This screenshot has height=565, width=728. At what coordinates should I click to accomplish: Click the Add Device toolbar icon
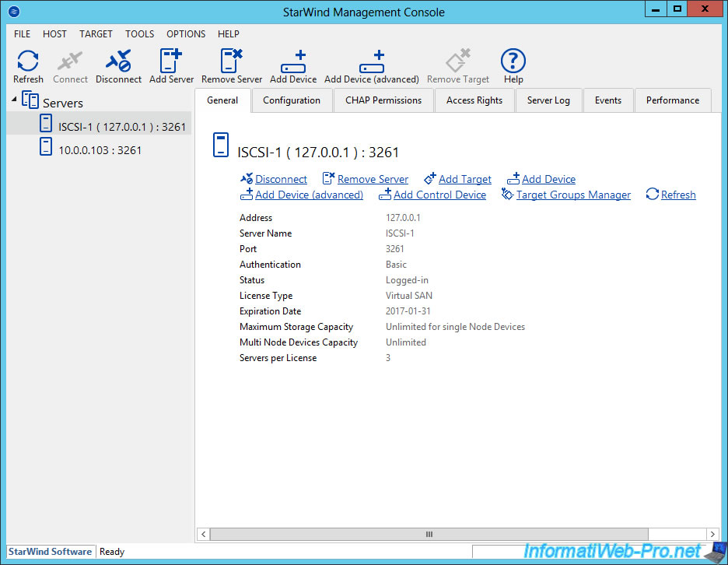(293, 61)
